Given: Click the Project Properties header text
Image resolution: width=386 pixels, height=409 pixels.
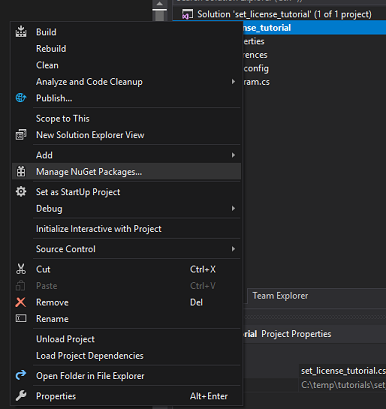Looking at the screenshot, I should 296,334.
